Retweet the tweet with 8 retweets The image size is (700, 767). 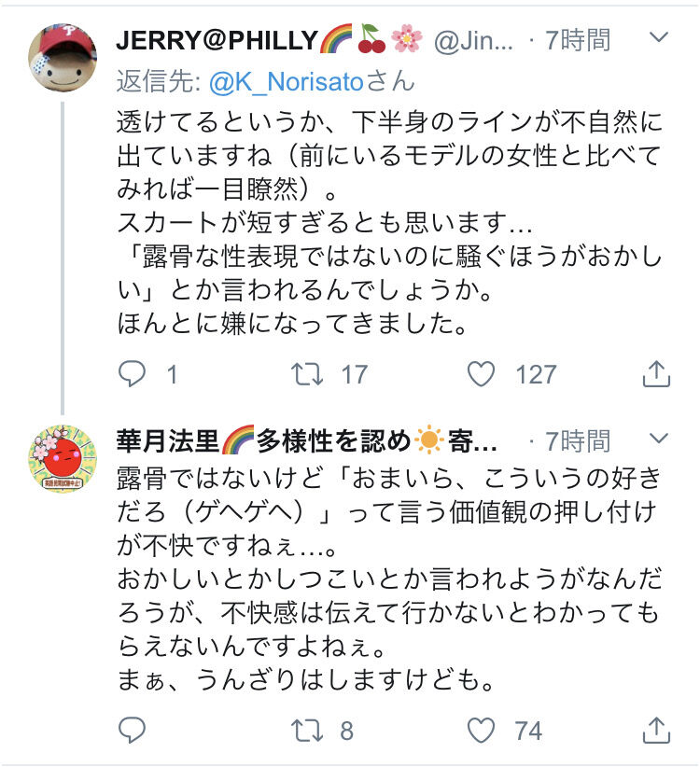[x=307, y=731]
